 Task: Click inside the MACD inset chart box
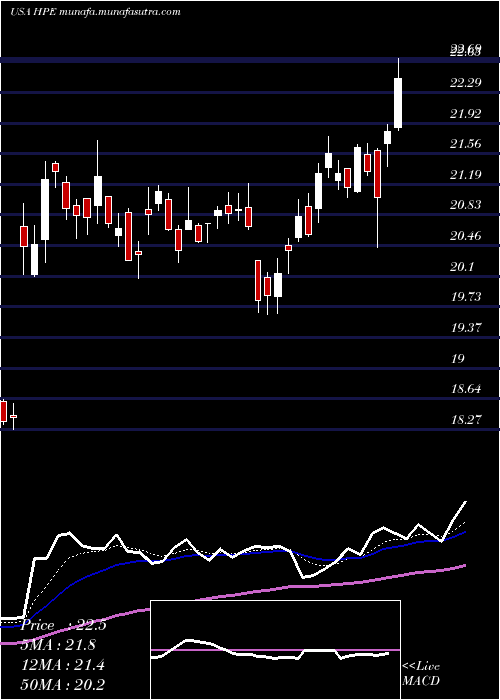coord(275,650)
